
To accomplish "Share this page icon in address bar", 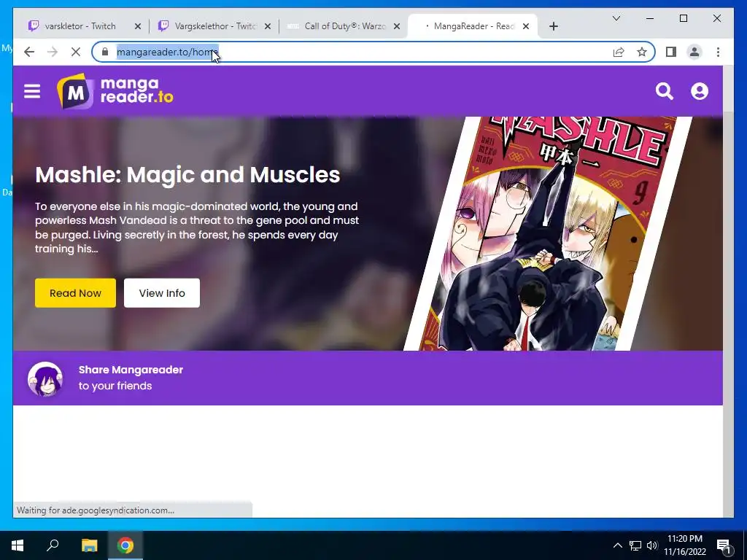I will [x=619, y=52].
